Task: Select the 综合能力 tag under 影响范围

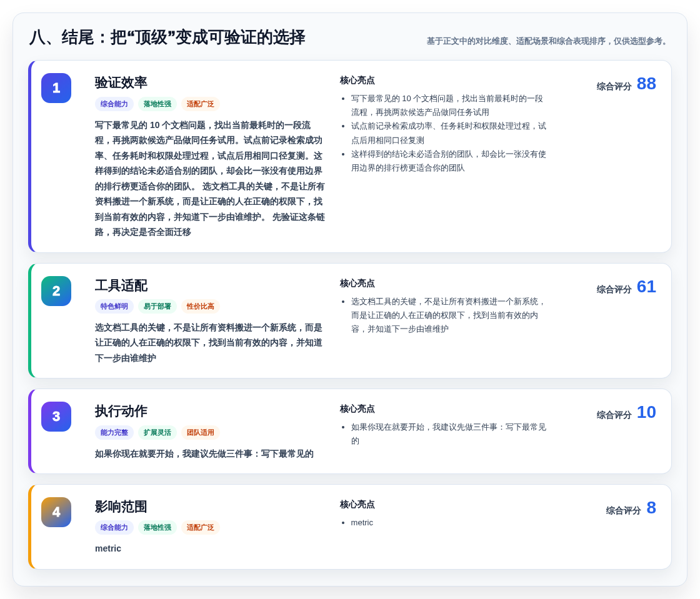Action: tap(114, 528)
